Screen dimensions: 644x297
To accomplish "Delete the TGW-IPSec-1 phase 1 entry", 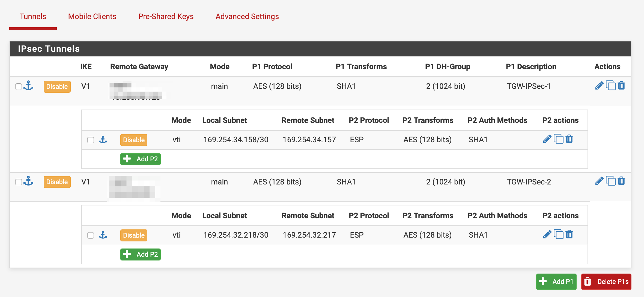I will (622, 86).
